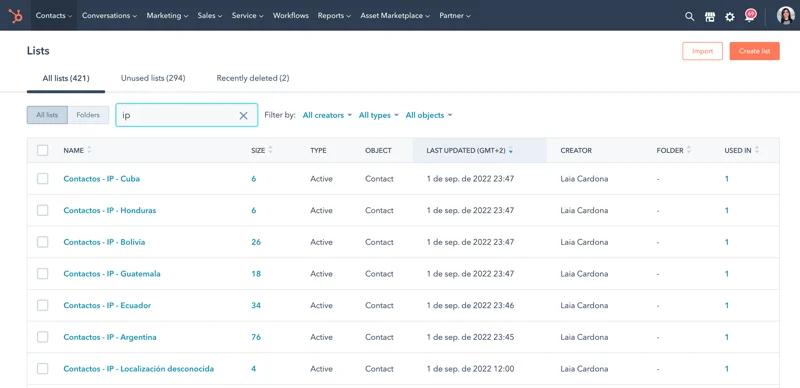Click the Import button
The image size is (800, 388).
tap(703, 51)
